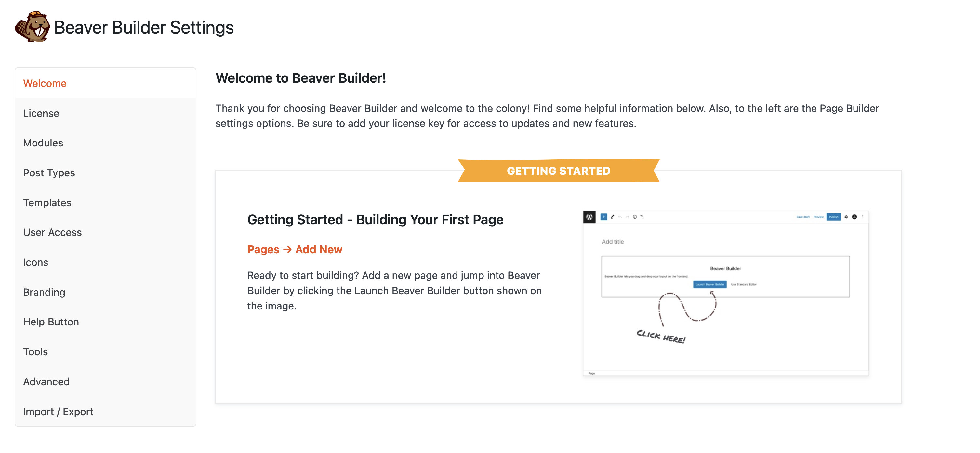Click the list view outline icon
Viewport: 980px width, 453px height.
click(x=642, y=217)
